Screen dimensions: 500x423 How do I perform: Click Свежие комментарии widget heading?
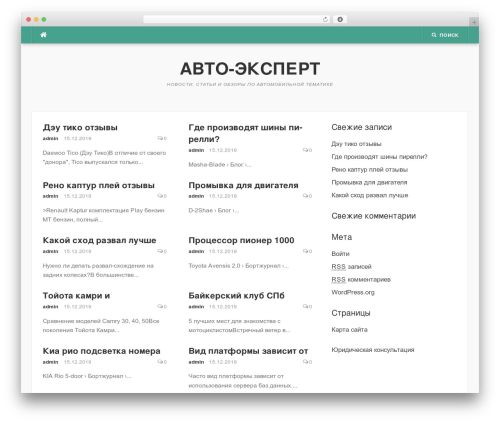click(x=374, y=216)
